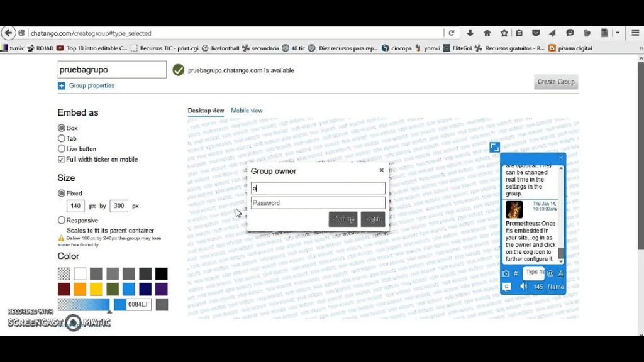This screenshot has width=644, height=362.
Task: Open the bookmarks list clipboard icon
Action: pyautogui.click(x=519, y=33)
